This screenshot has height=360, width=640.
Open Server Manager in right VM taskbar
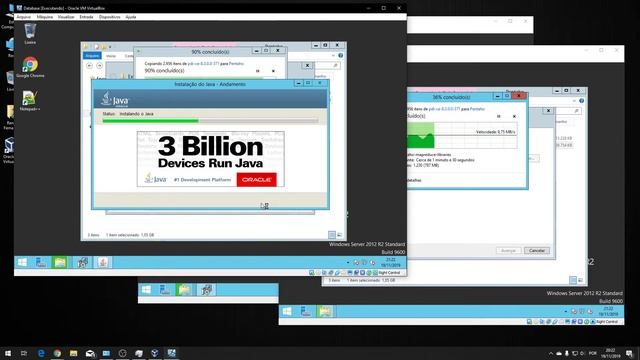[306, 311]
